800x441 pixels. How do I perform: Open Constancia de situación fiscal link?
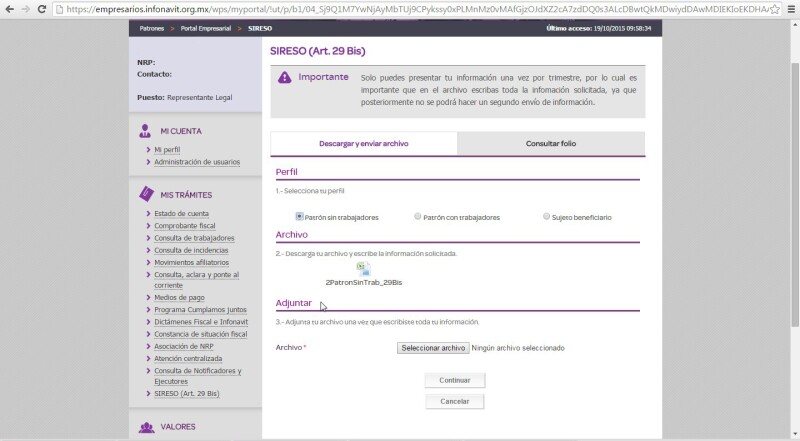[201, 334]
